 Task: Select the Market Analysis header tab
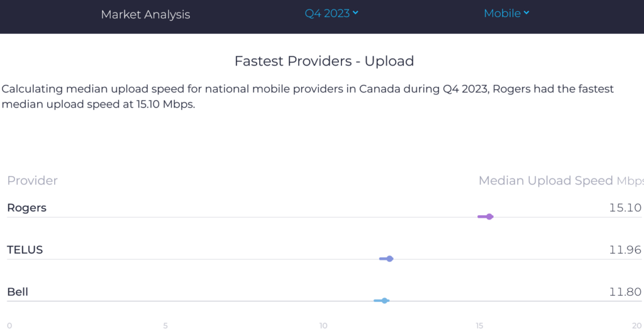[x=145, y=14]
